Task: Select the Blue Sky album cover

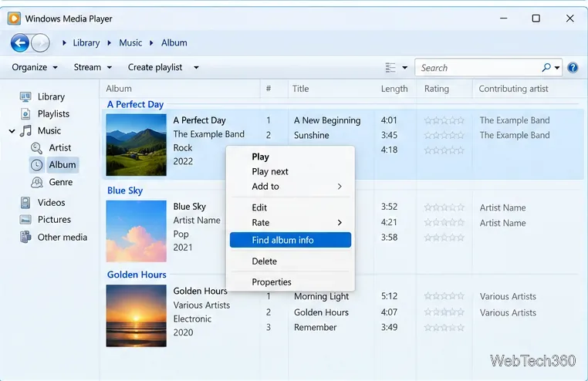Action: (136, 231)
